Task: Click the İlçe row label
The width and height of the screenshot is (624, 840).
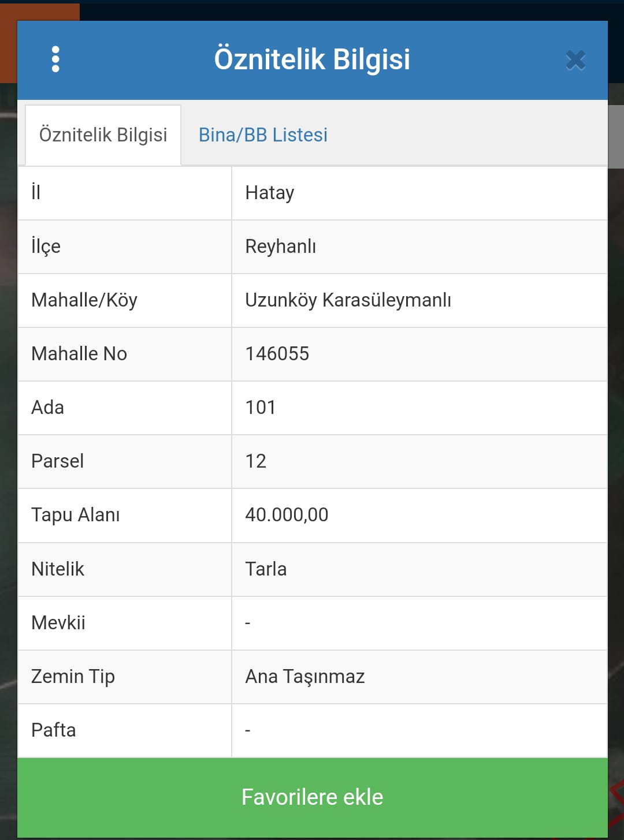Action: coord(46,247)
